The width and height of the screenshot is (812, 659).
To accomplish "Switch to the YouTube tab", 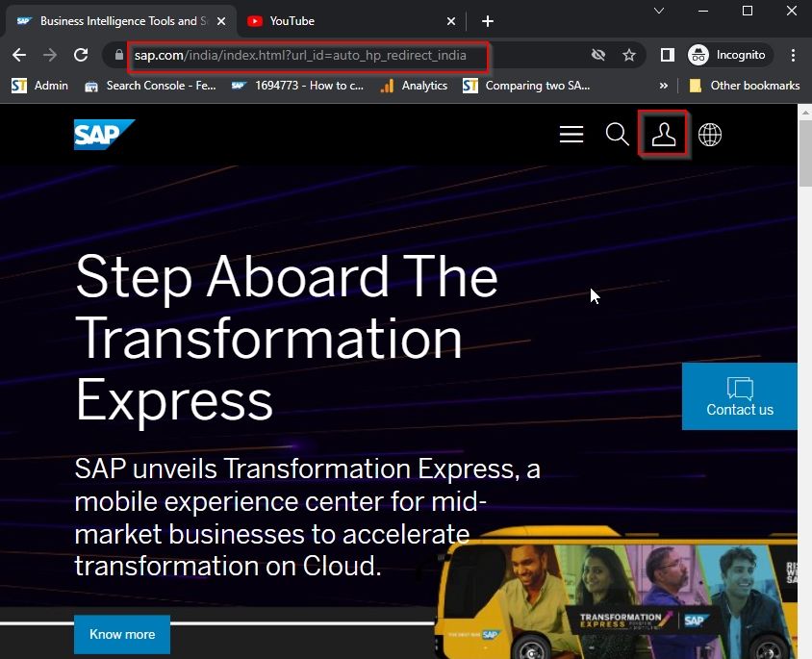I will coord(351,21).
